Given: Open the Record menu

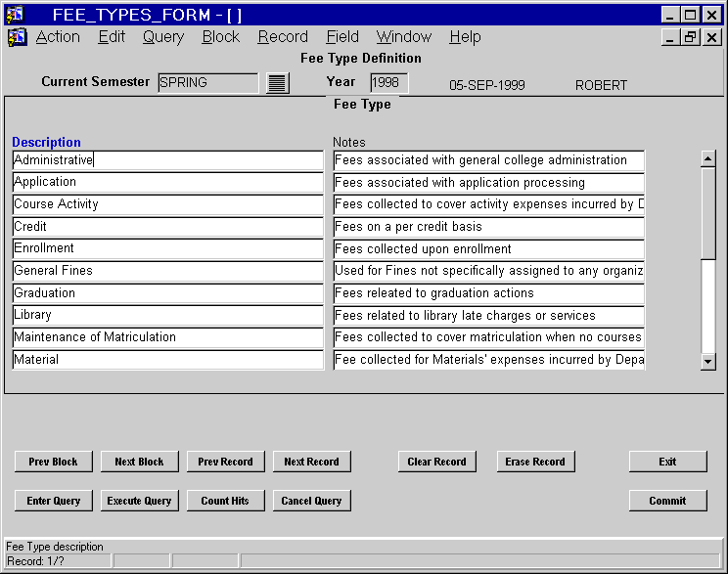Looking at the screenshot, I should coord(283,36).
